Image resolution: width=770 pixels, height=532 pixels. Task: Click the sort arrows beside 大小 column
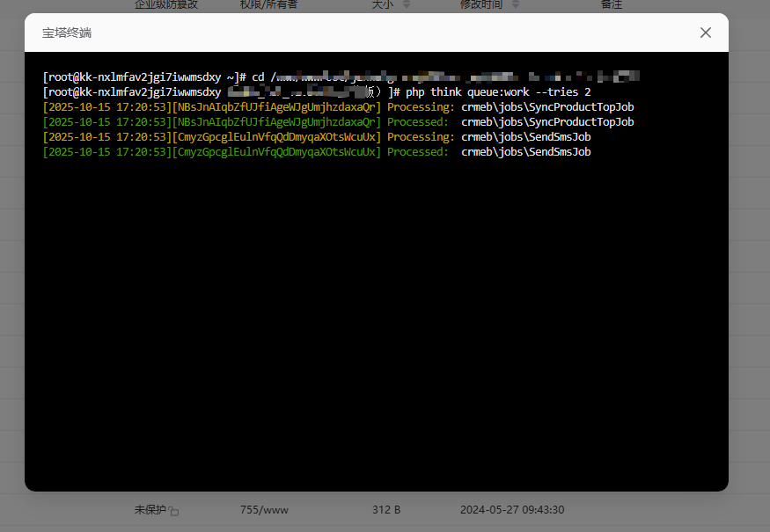click(x=406, y=4)
